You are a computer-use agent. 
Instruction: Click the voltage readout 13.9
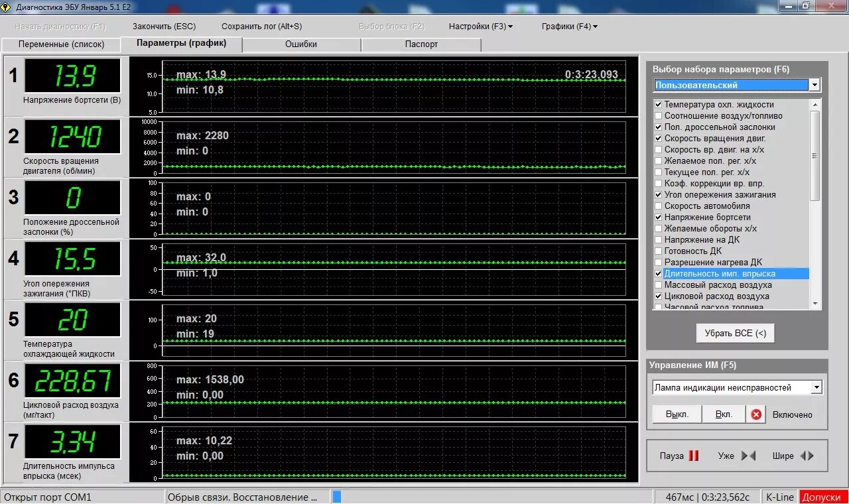(x=73, y=76)
